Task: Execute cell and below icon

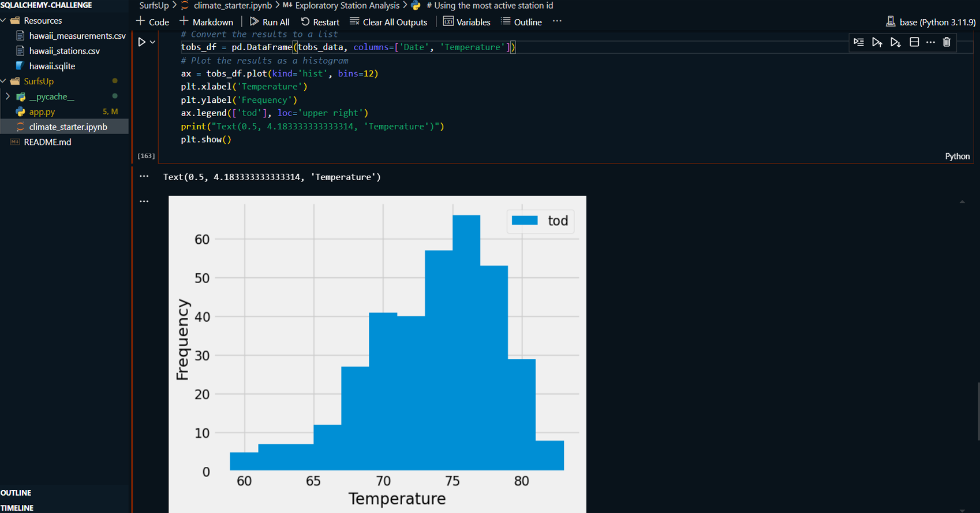Action: [895, 42]
